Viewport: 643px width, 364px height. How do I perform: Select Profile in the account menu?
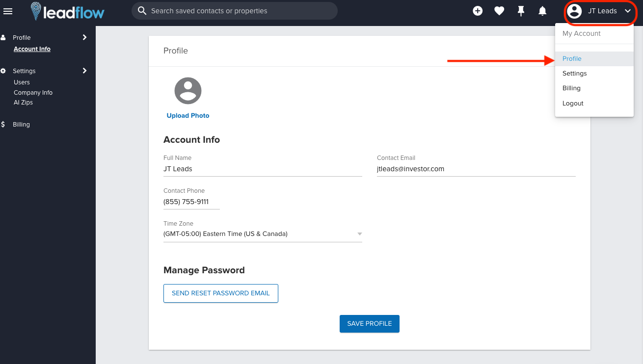(594, 58)
